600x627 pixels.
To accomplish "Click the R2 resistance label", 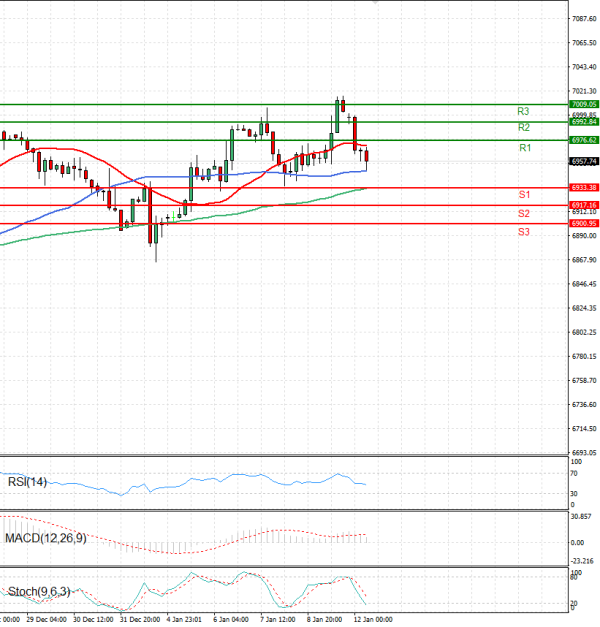I will coord(523,128).
